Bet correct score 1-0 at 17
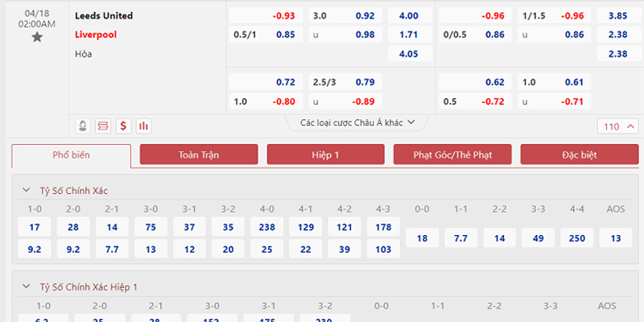 (x=35, y=227)
